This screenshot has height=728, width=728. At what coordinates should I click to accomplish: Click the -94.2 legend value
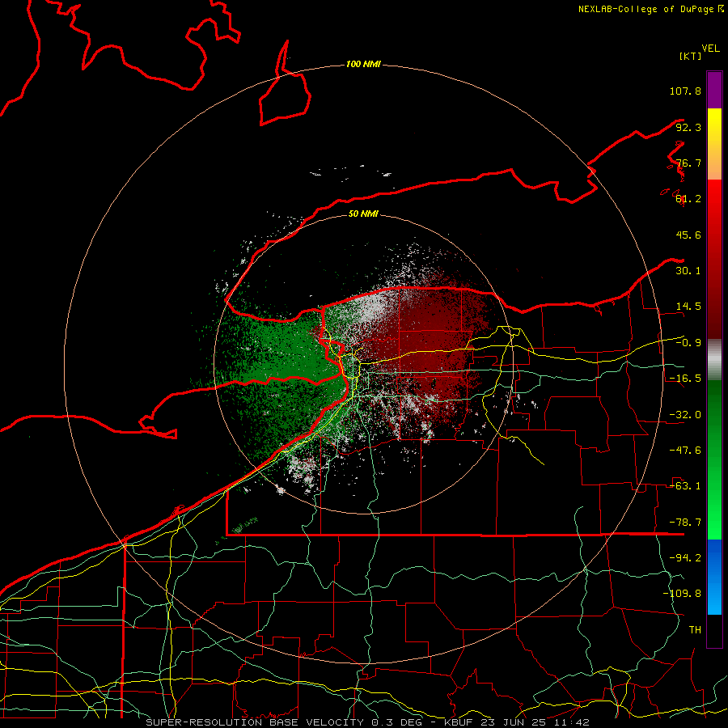click(685, 558)
